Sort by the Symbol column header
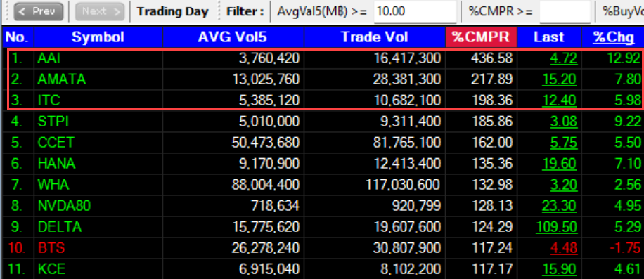644x279 pixels. point(98,38)
